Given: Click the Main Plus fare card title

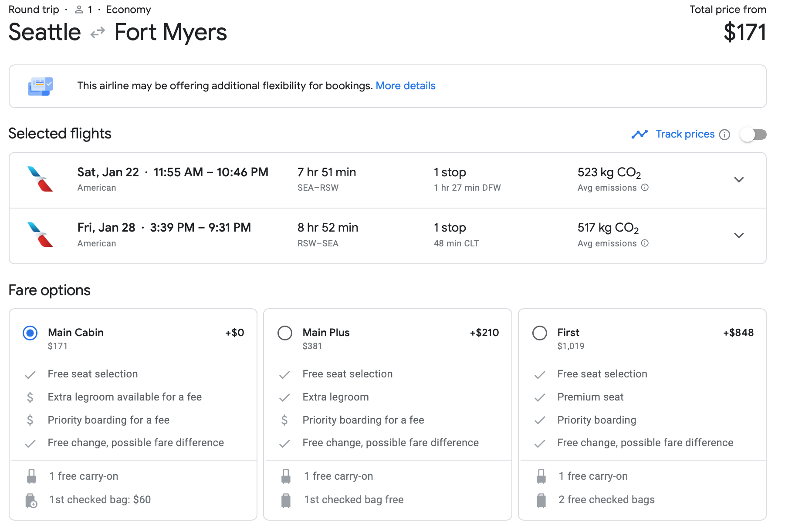Looking at the screenshot, I should [326, 333].
